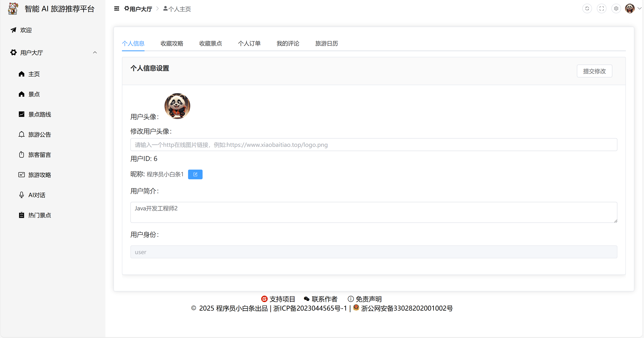Click the refresh icon in top bar
This screenshot has height=338, width=644.
pos(587,8)
